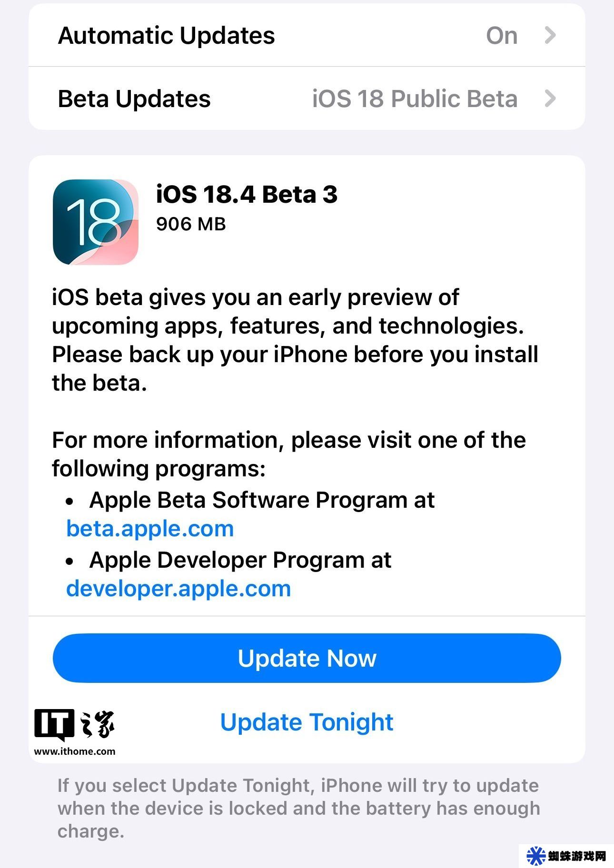
Task: Open Beta Updates chevron arrow
Action: [550, 99]
